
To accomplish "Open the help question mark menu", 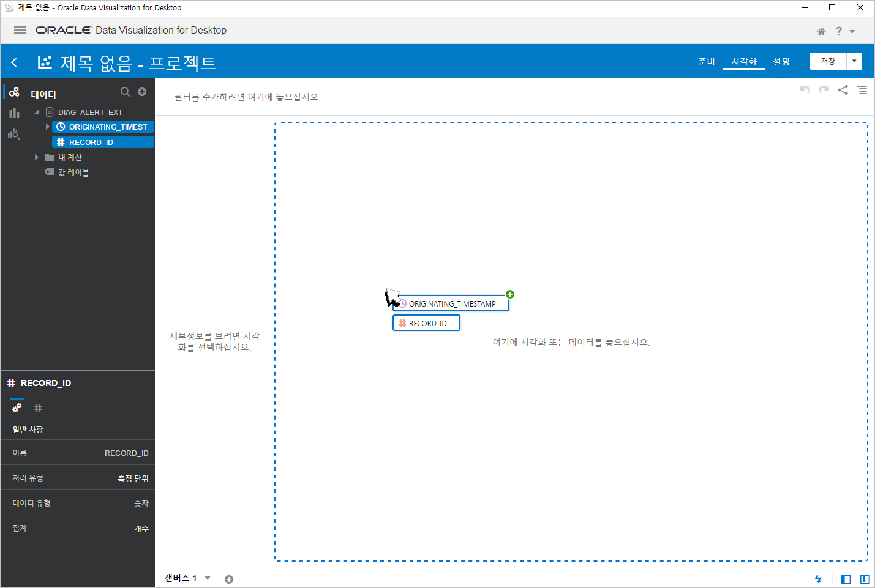I will [x=839, y=31].
